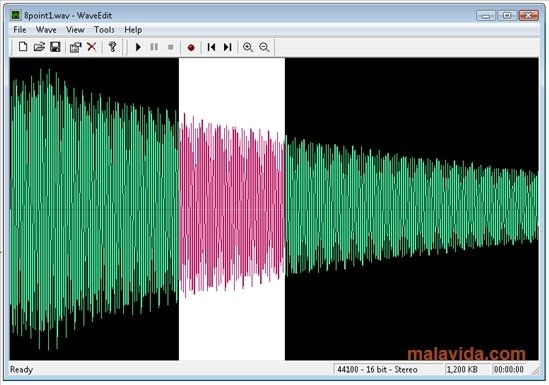Open the View menu

click(75, 30)
